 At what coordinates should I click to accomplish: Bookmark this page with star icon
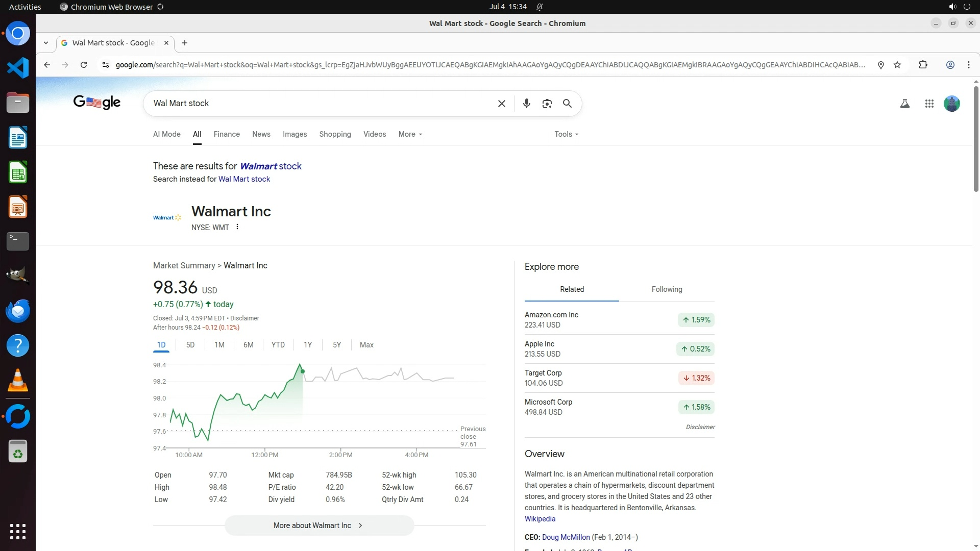point(897,65)
